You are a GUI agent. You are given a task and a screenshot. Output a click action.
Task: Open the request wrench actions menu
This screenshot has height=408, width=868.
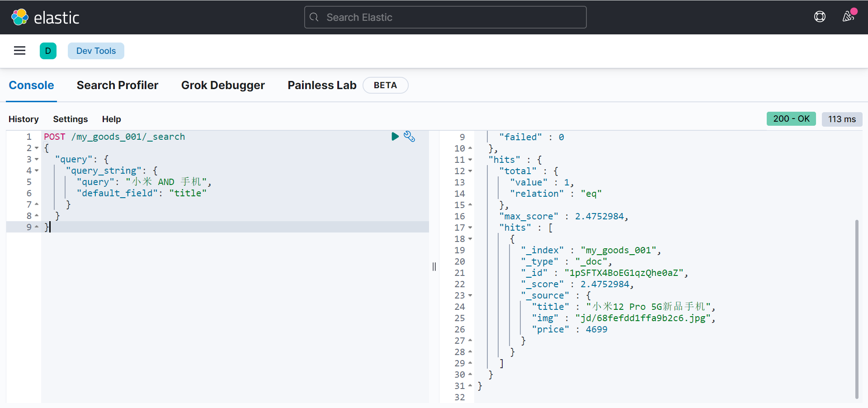[409, 136]
